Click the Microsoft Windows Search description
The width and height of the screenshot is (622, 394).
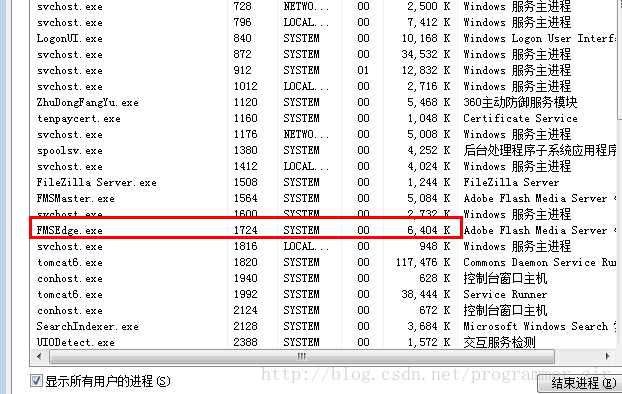[536, 326]
